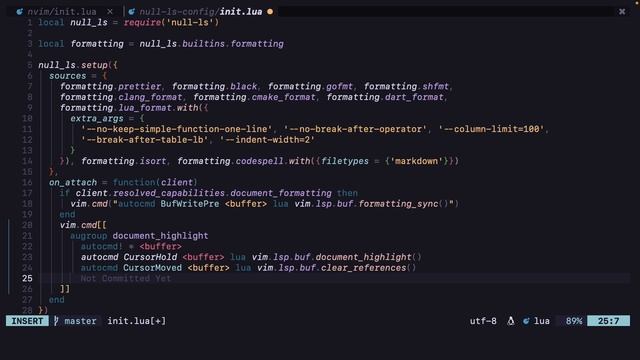Screen dimensions: 640x360
Task: Click vim.lsp.buf.document_highlight() on line 23
Action: pyautogui.click(x=336, y=257)
